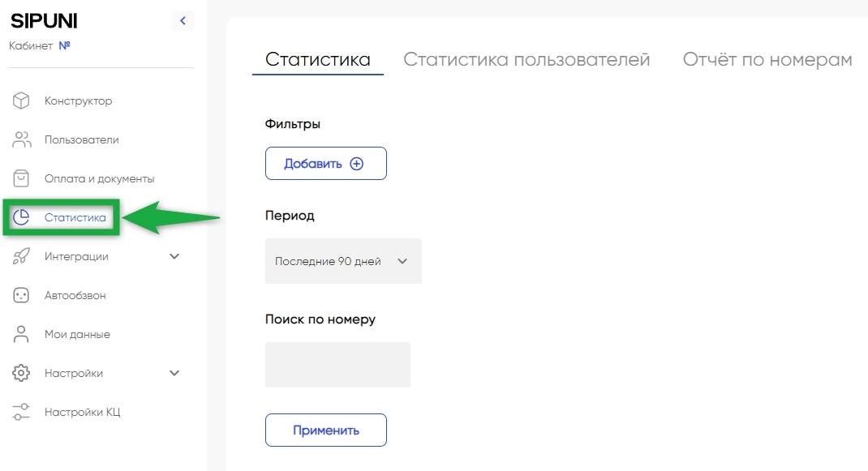Open Мои данные page
The image size is (868, 471).
pyautogui.click(x=77, y=334)
